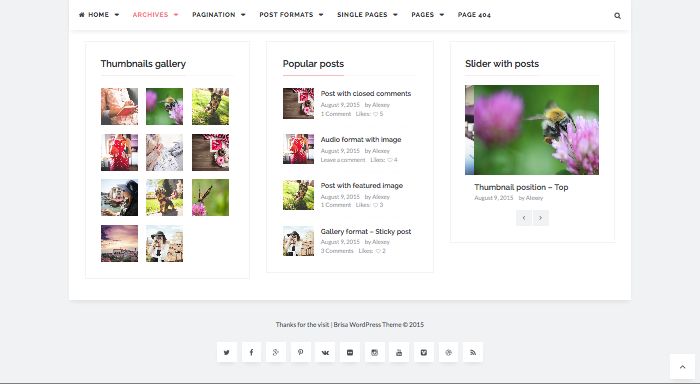Image resolution: width=700 pixels, height=384 pixels.
Task: Open the YouTube social link
Action: (x=399, y=352)
